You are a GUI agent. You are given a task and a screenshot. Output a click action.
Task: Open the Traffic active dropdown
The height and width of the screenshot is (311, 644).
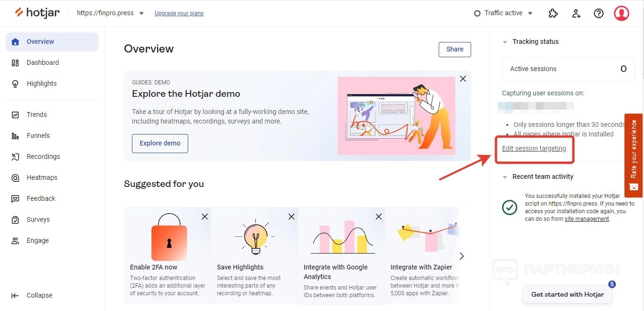(x=504, y=13)
